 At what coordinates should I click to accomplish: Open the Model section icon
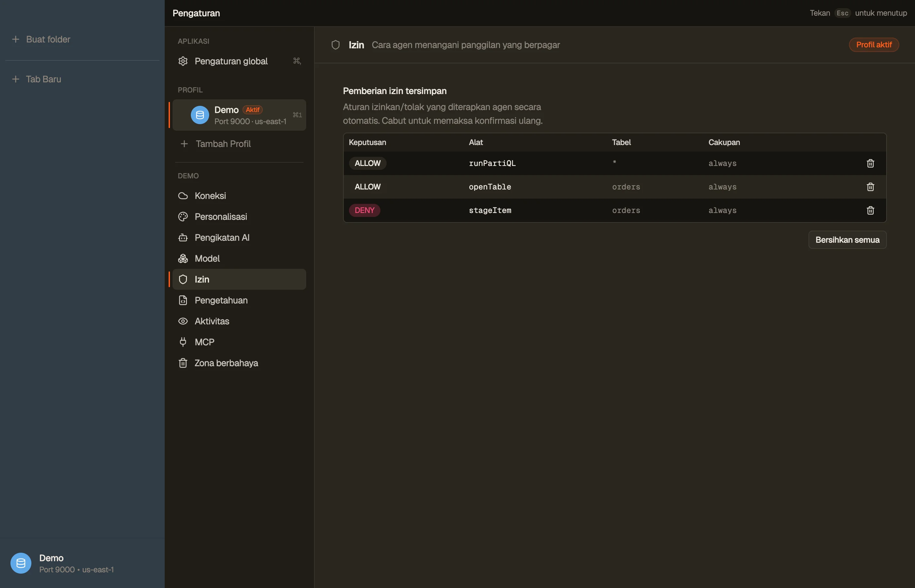point(183,258)
